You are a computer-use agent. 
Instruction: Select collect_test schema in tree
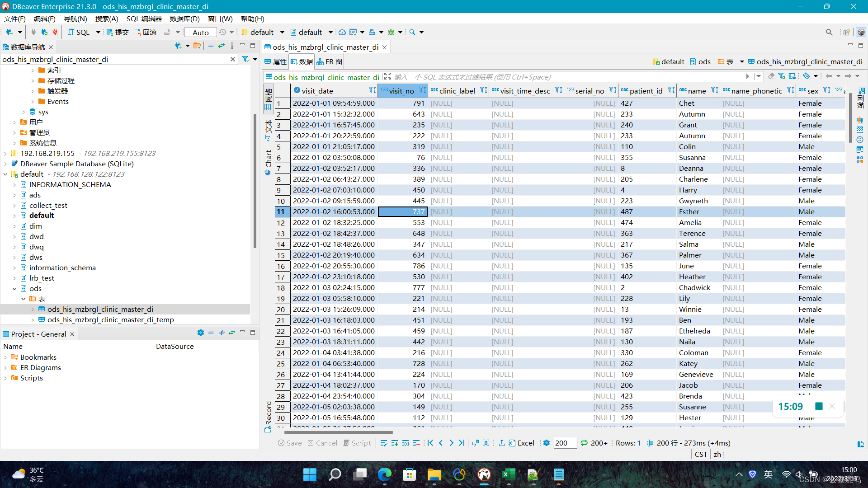click(48, 206)
